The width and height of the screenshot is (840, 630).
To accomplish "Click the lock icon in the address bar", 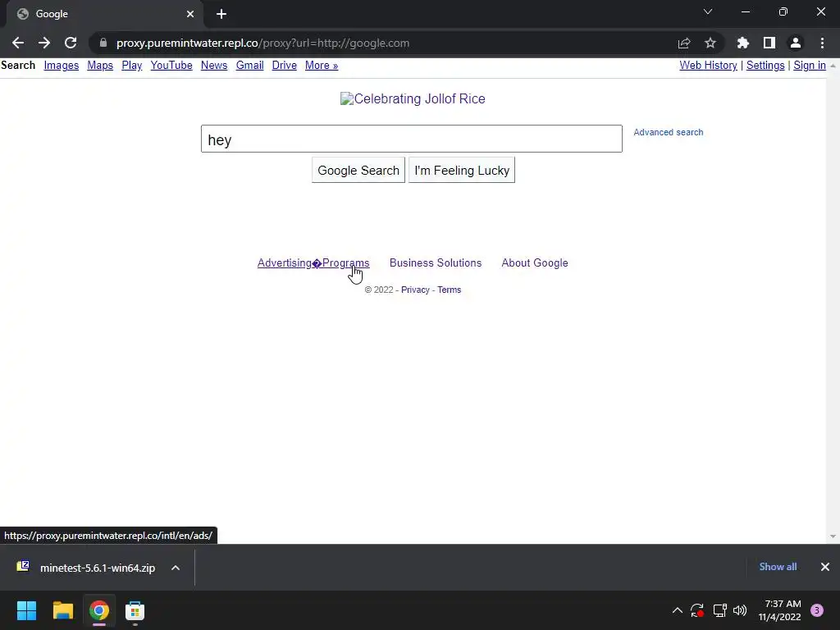I will [x=103, y=43].
